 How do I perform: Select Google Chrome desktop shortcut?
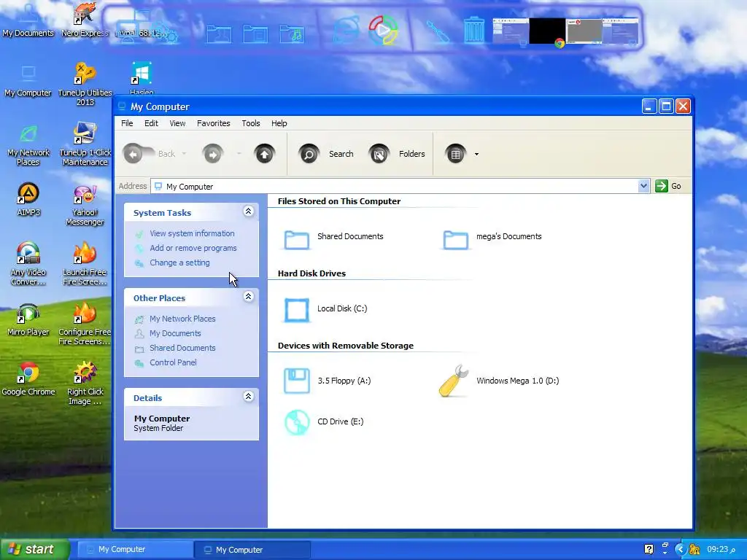coord(28,379)
